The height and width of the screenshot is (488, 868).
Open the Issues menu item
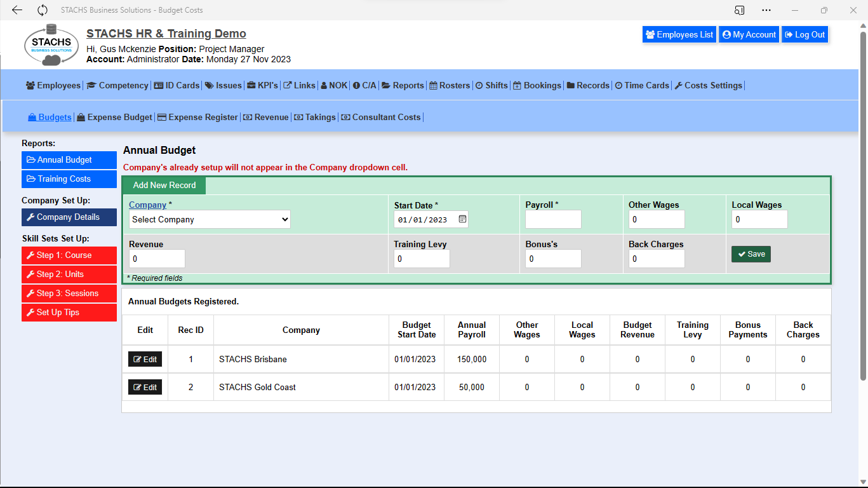[x=224, y=85]
